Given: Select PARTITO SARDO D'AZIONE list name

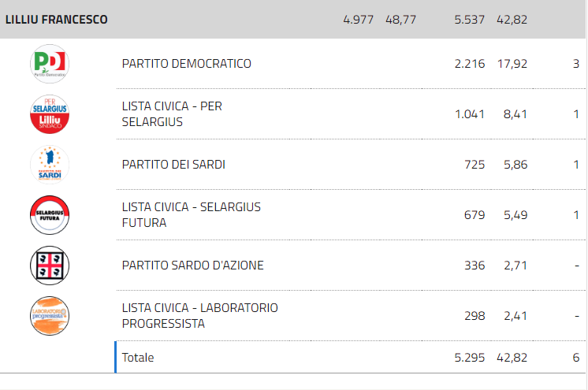Looking at the screenshot, I should [x=193, y=266].
